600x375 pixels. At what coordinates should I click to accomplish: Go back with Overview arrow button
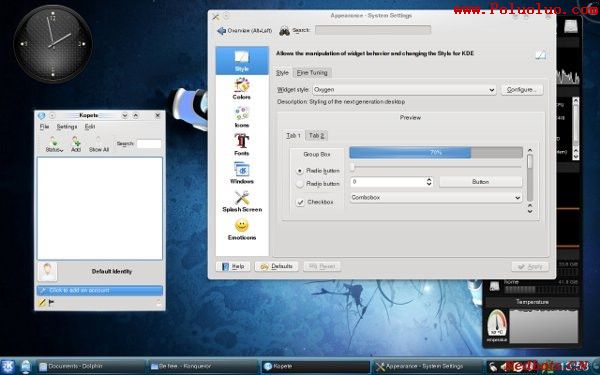[244, 31]
